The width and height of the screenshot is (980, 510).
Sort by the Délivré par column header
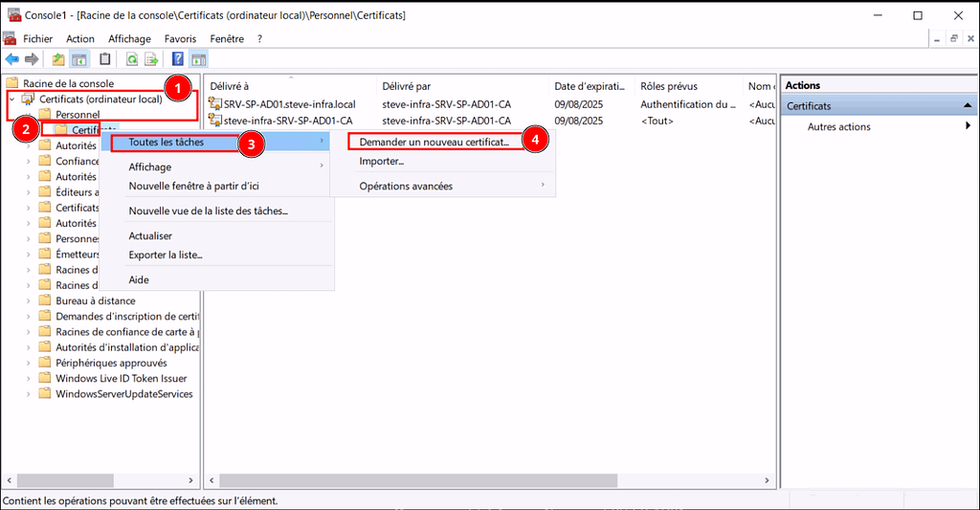[407, 86]
